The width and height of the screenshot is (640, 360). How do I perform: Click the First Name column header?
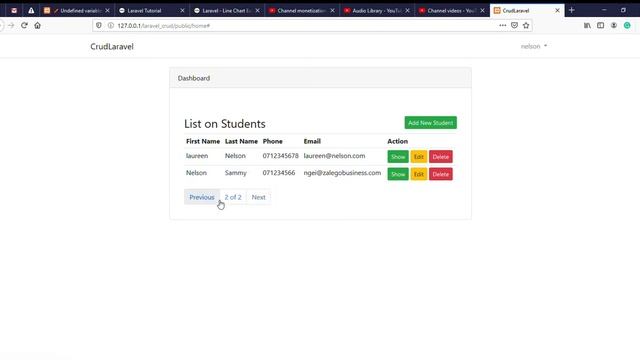(x=203, y=141)
